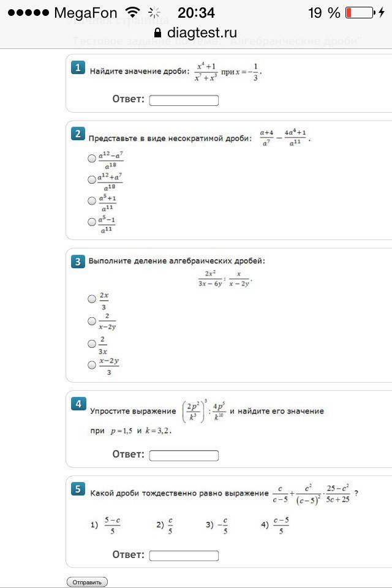Viewport: 392px width, 588px height.
Task: Focus the answer field for question 4
Action: click(184, 456)
